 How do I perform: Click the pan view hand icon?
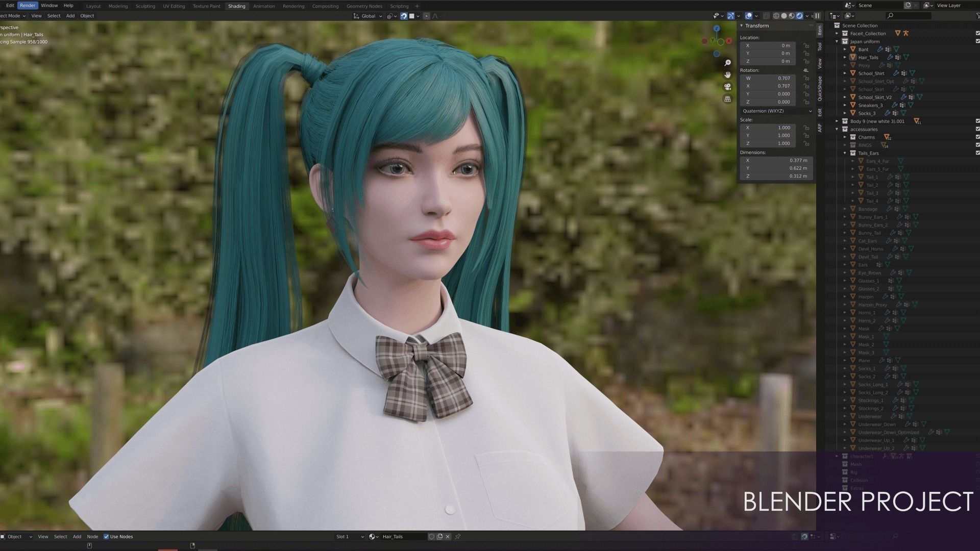727,75
